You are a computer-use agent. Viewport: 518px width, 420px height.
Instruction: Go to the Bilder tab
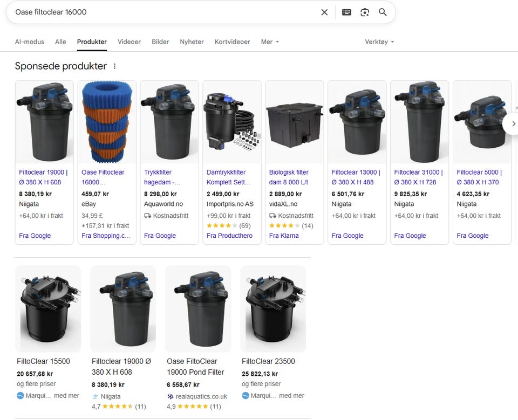(x=160, y=42)
